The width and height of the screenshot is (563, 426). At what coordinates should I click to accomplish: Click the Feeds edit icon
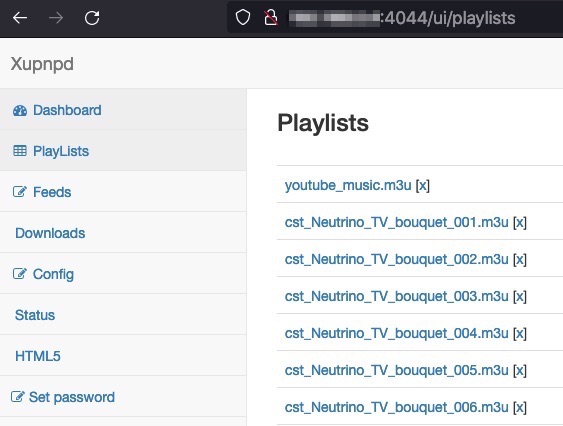pos(20,192)
